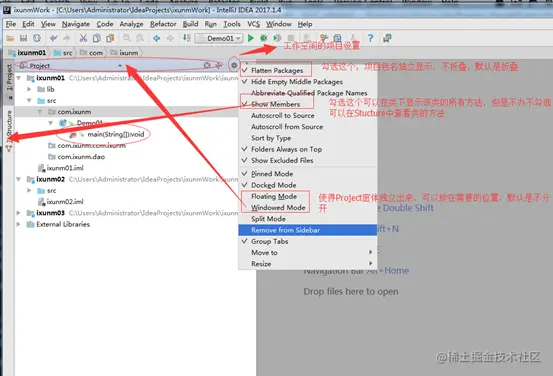Uncheck Flatten Packages option
Image resolution: width=553 pixels, height=376 pixels.
pyautogui.click(x=276, y=70)
